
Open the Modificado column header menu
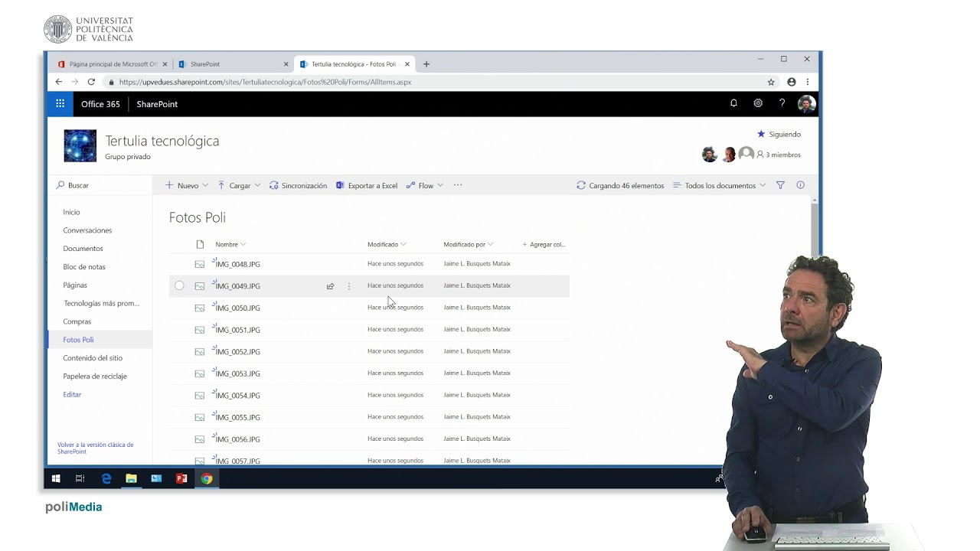387,244
